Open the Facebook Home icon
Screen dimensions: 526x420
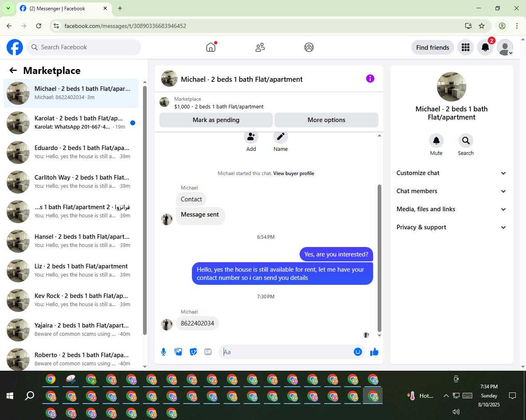(211, 47)
